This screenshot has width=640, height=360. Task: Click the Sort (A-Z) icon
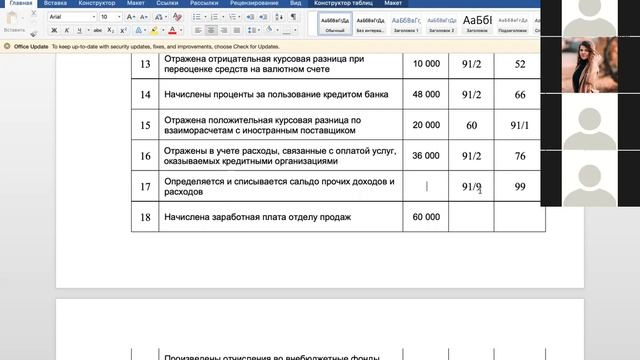(x=279, y=17)
